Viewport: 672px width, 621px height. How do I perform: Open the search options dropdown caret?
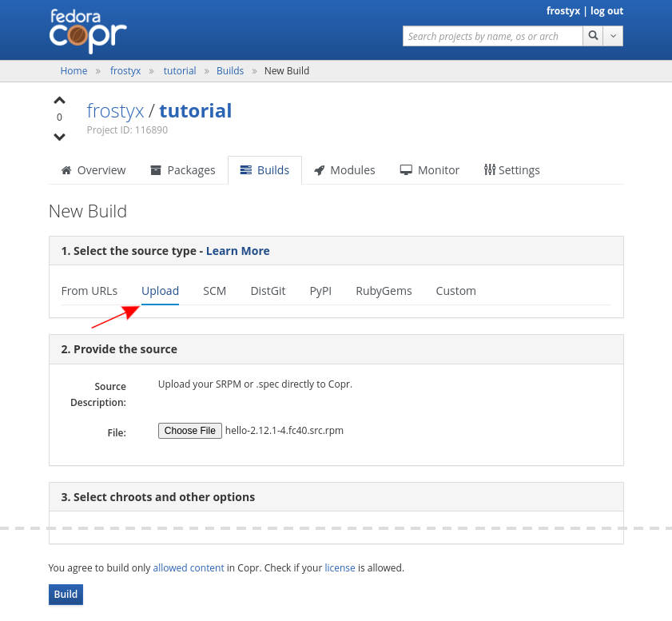point(613,36)
